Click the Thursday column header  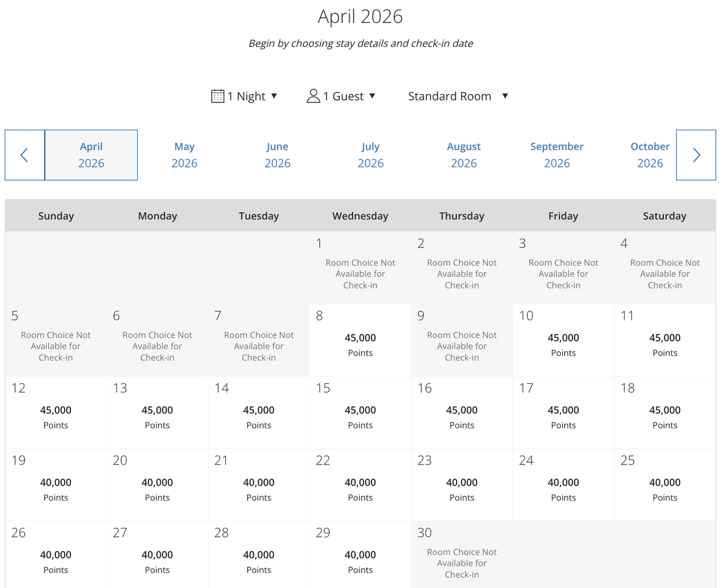(462, 216)
